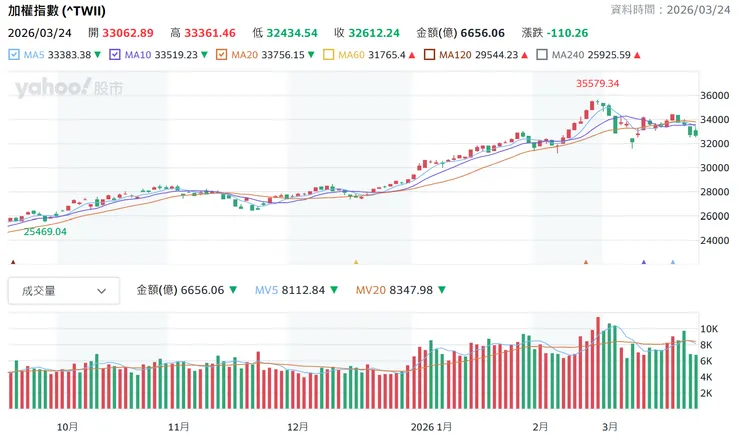This screenshot has height=437, width=740.
Task: Uncheck the MA5 moving average checkbox
Action: [x=14, y=55]
